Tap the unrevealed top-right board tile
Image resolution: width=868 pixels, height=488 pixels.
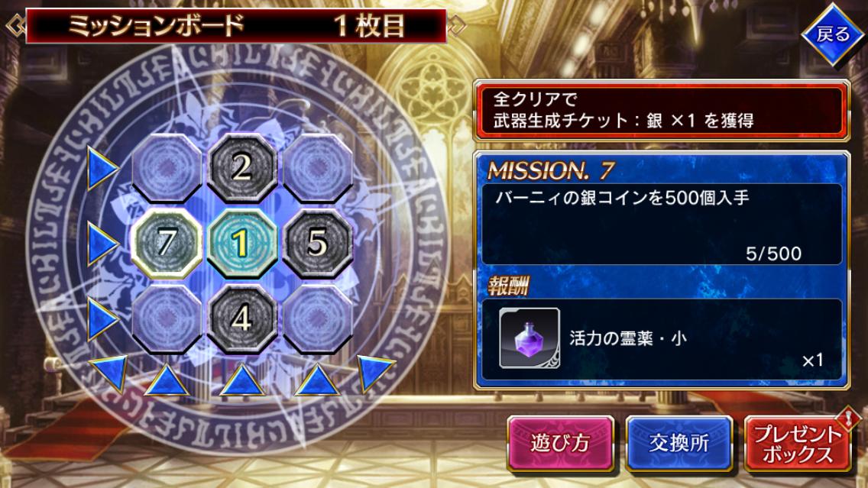click(x=318, y=167)
